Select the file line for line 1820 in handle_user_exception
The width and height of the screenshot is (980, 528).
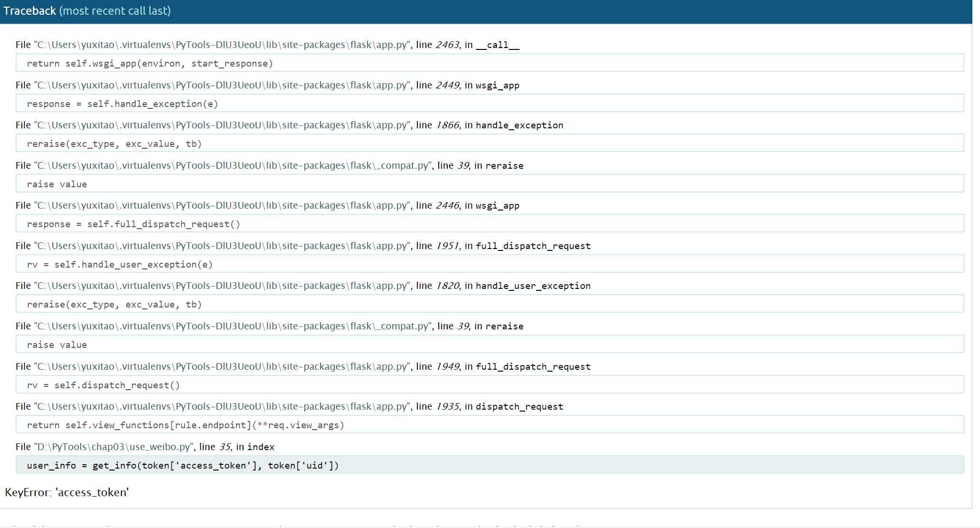pos(303,286)
